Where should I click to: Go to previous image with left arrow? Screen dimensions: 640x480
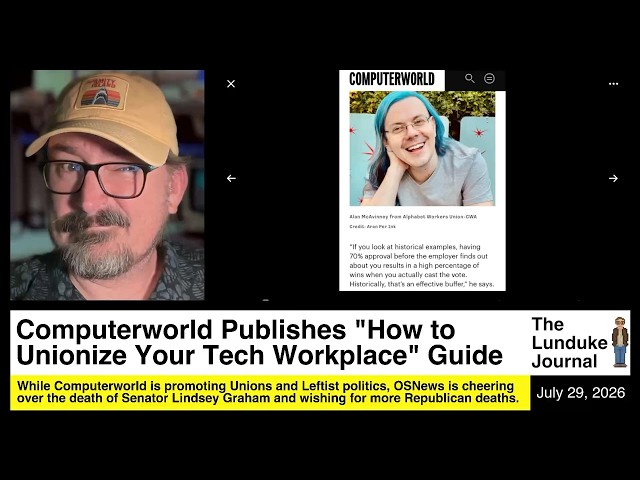tap(231, 178)
